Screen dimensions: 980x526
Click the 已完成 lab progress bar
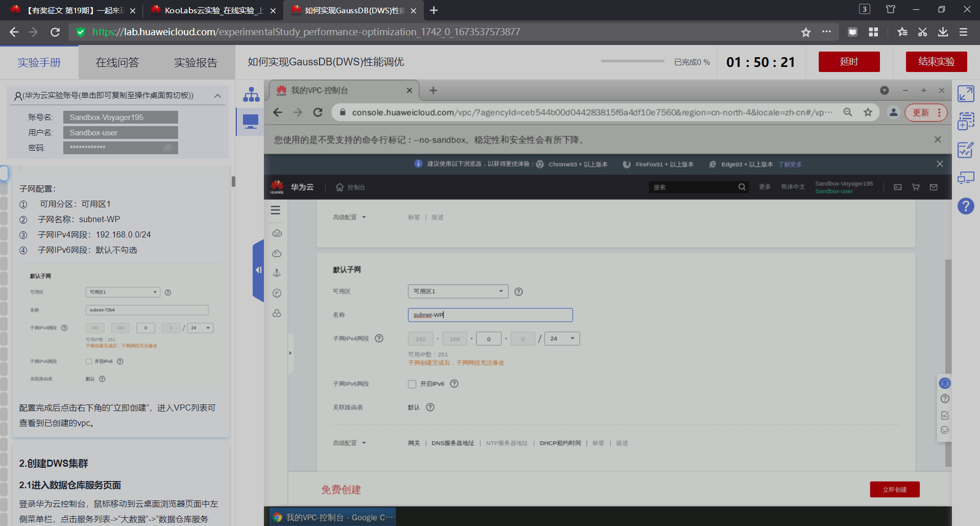click(632, 61)
